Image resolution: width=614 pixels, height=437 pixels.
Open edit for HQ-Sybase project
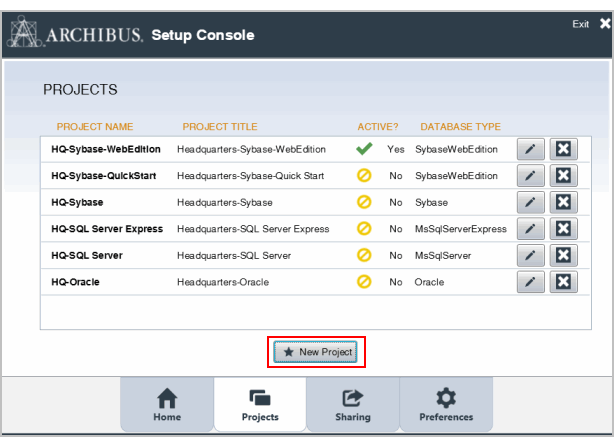coord(531,202)
